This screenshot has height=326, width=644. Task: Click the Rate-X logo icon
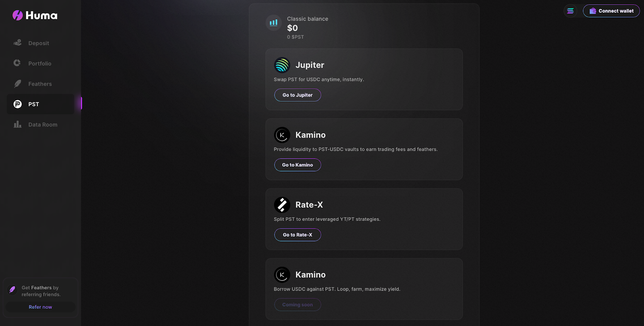pos(282,205)
